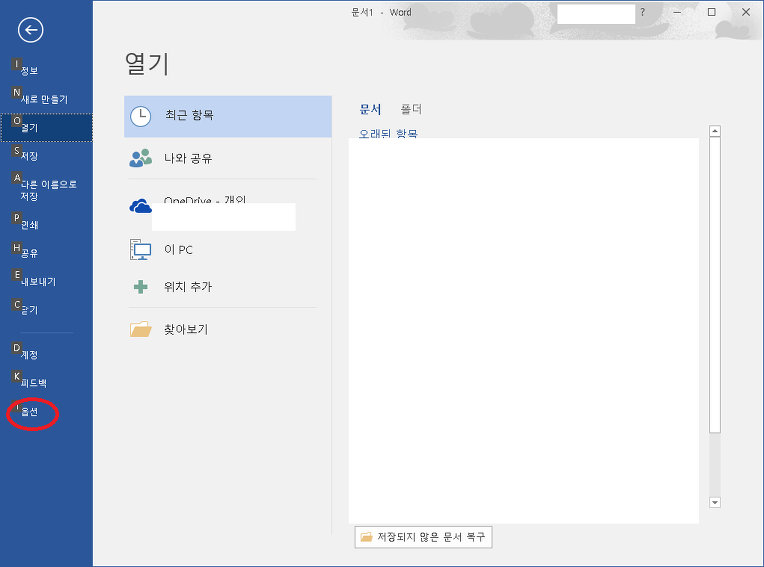Image resolution: width=764 pixels, height=567 pixels.
Task: Click the computer icon for 이 PC
Action: point(140,249)
